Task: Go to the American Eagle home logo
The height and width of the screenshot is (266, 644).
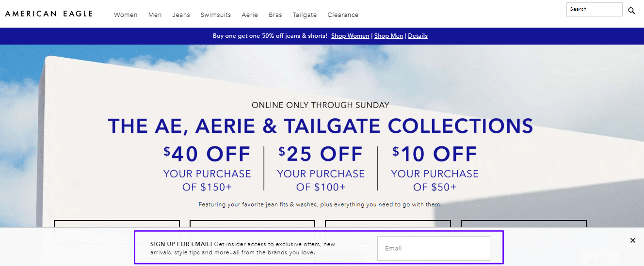Action: (49, 14)
